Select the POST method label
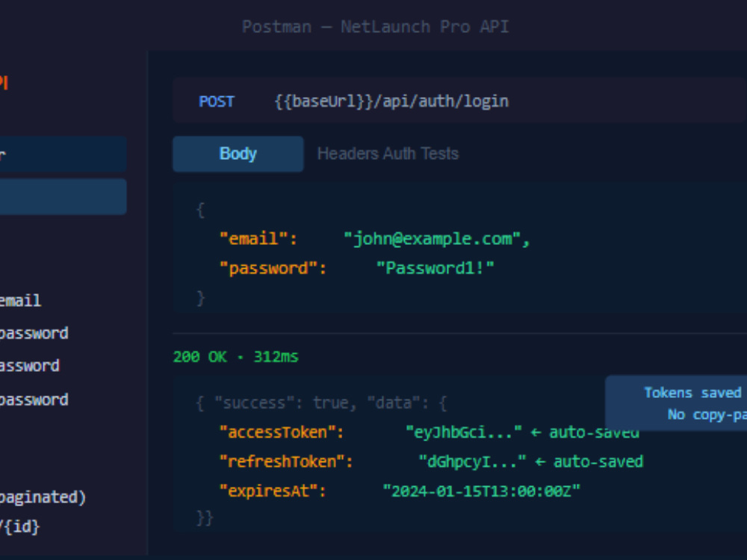 (217, 102)
